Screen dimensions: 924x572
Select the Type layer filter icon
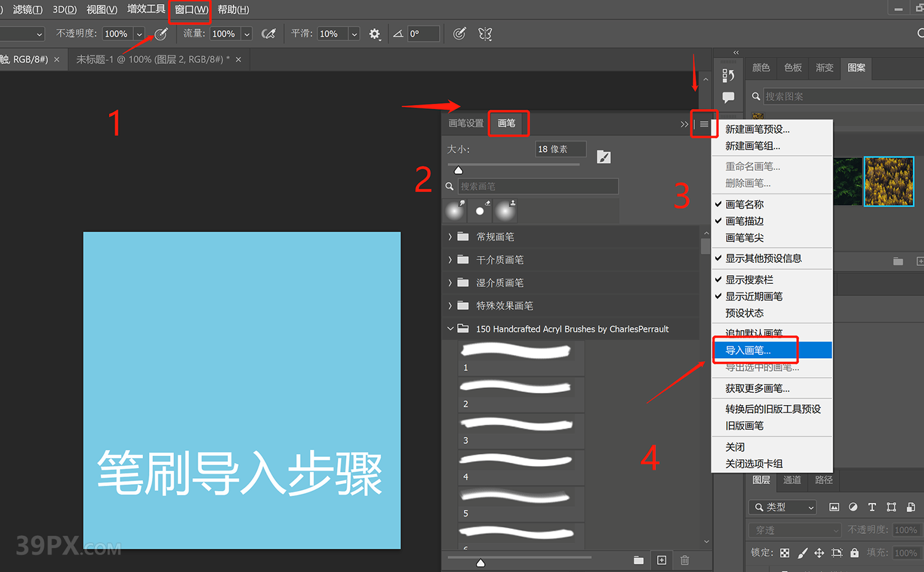[x=872, y=507]
